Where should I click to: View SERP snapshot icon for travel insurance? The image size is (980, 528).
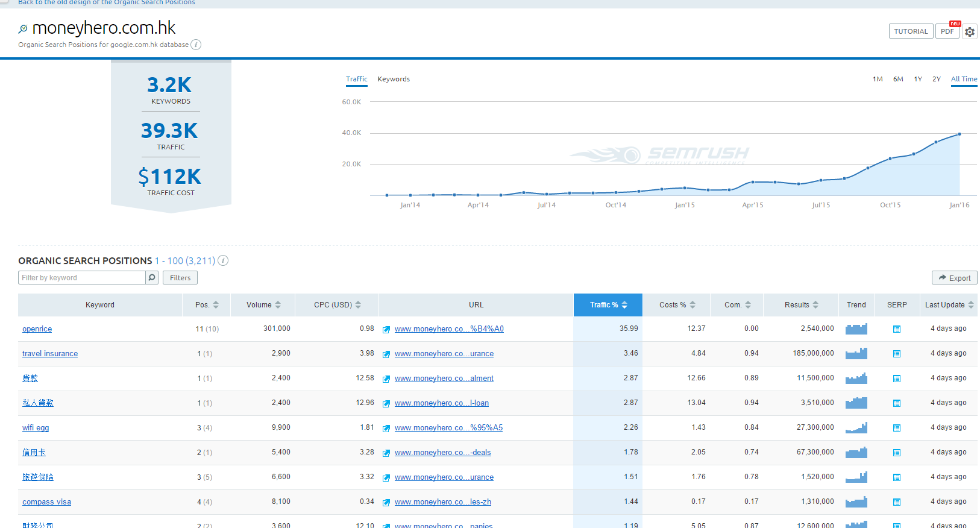897,354
